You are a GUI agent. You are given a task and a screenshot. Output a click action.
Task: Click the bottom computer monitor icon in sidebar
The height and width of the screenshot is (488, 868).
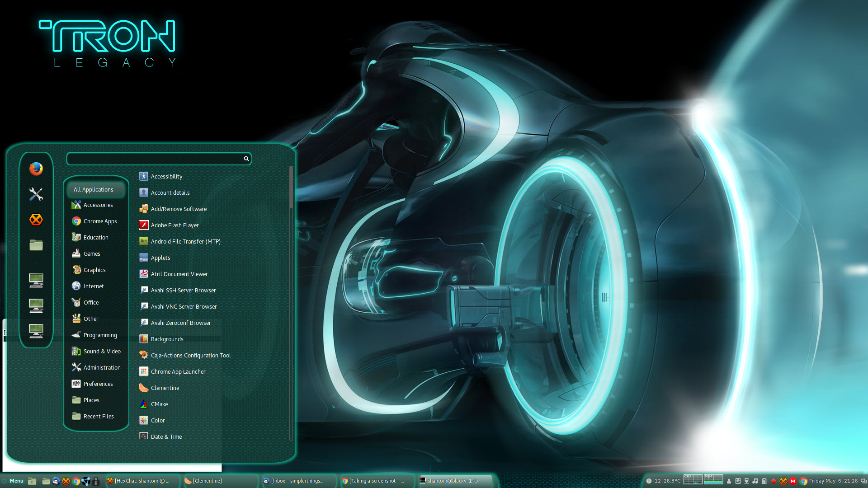pos(36,331)
